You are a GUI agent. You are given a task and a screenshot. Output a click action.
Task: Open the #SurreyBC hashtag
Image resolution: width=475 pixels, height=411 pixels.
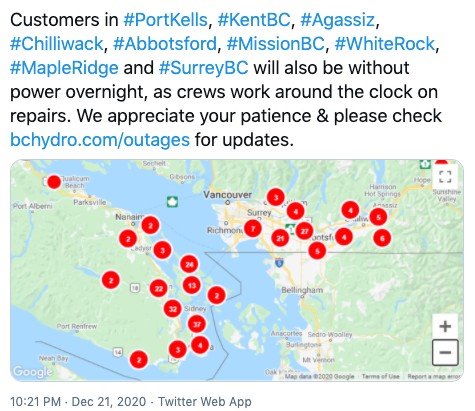point(204,68)
